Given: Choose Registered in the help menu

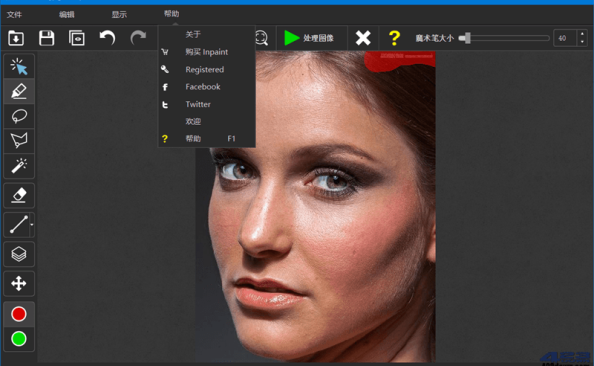Looking at the screenshot, I should pos(206,69).
